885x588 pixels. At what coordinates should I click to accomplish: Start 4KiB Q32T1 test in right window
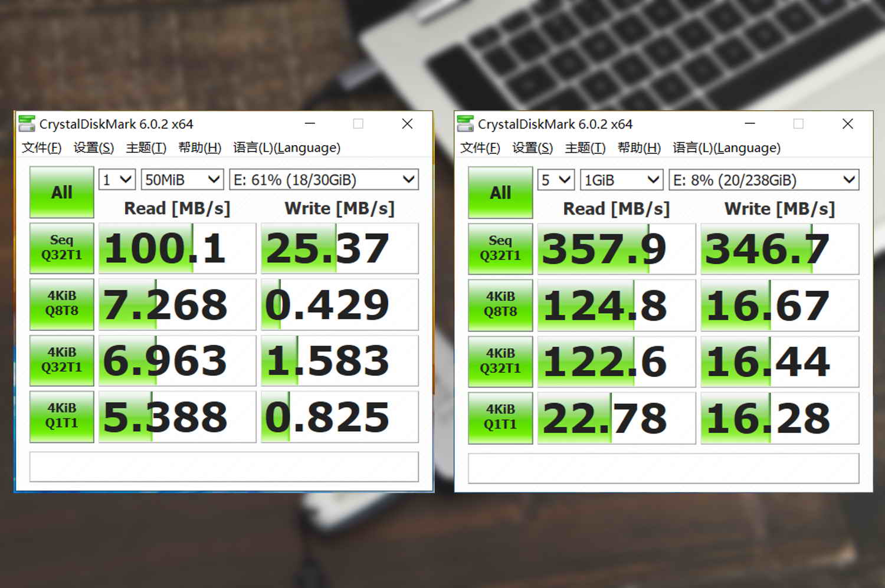point(500,361)
